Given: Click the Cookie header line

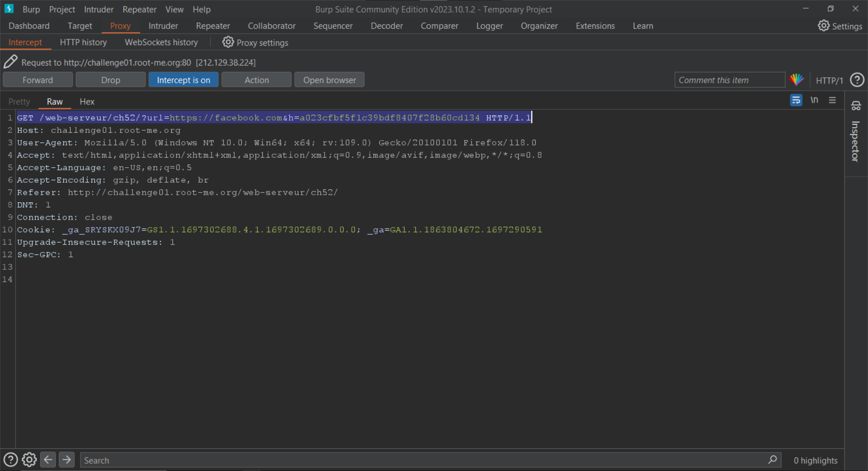Looking at the screenshot, I should pos(279,230).
